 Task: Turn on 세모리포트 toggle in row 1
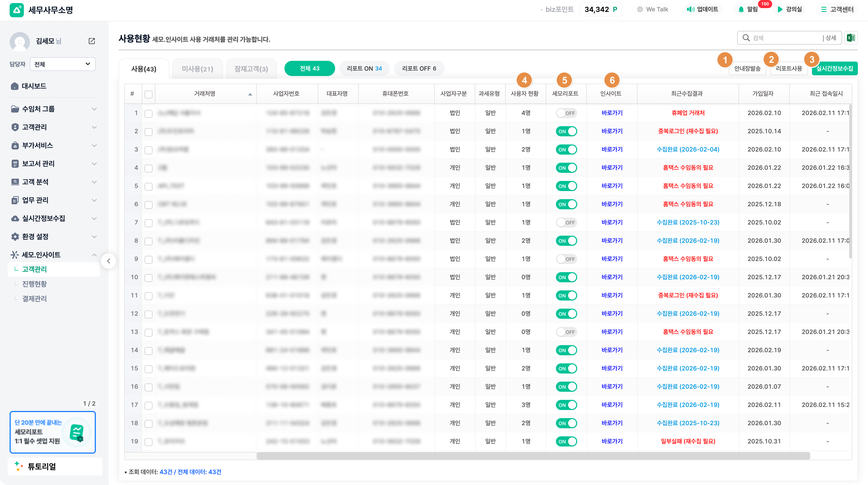[x=566, y=113]
